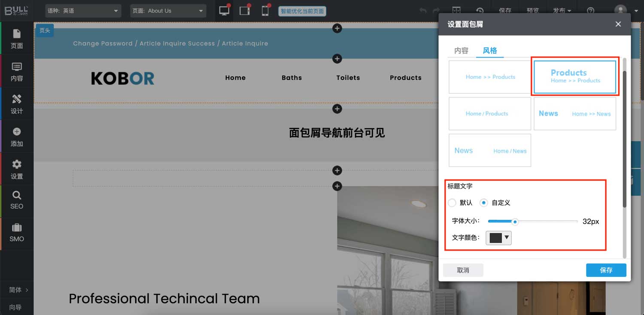
Task: Open the 页面 (Pages) sidebar panel
Action: [x=17, y=39]
